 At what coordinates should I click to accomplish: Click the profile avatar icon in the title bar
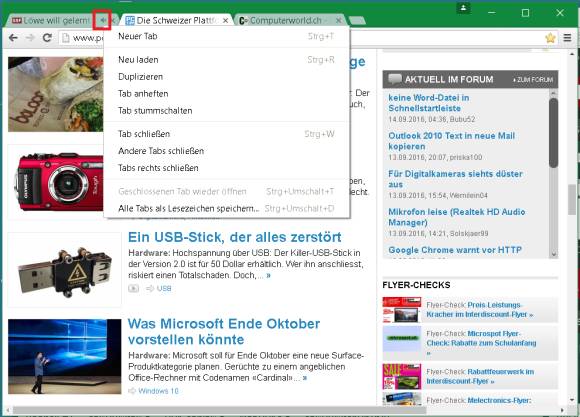[x=463, y=8]
